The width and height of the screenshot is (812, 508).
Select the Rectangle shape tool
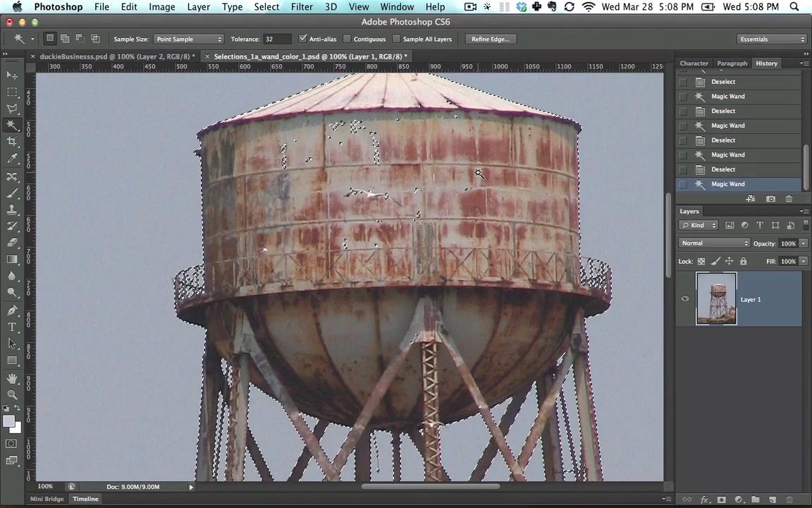(x=12, y=361)
